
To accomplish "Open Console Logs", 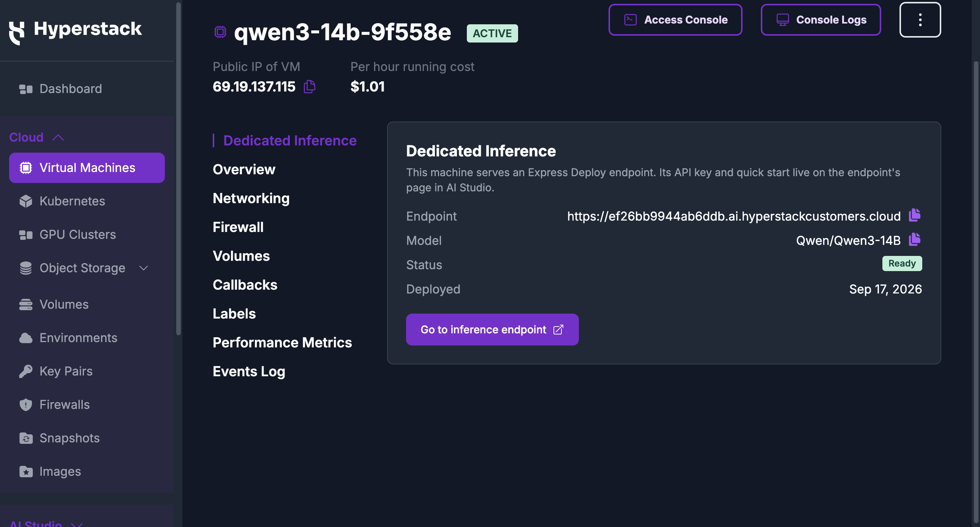I will tap(820, 20).
